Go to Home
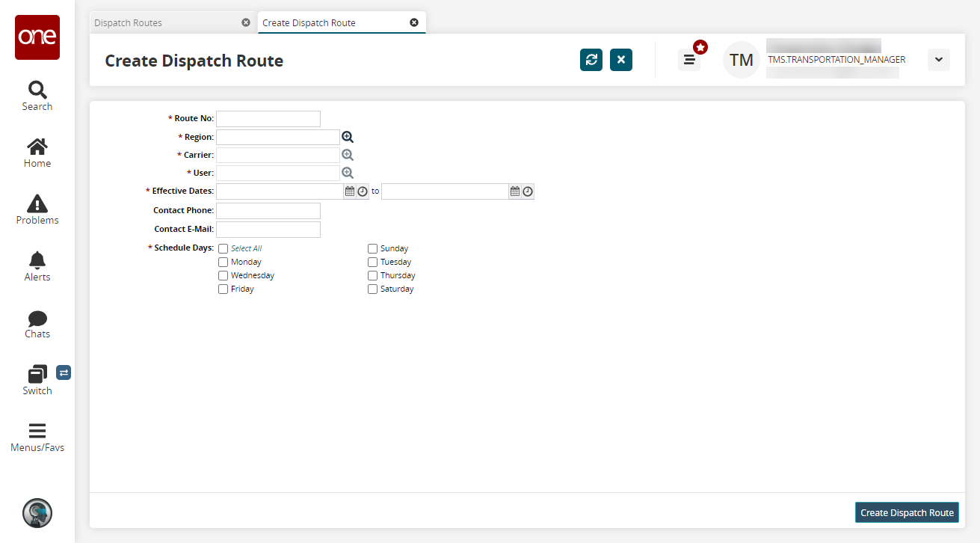 pos(37,153)
